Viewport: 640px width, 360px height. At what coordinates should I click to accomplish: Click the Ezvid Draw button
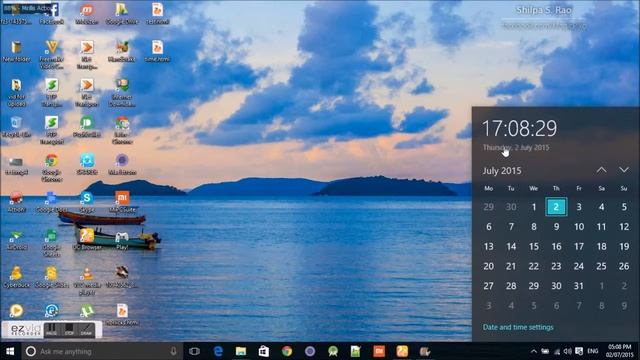(x=86, y=330)
